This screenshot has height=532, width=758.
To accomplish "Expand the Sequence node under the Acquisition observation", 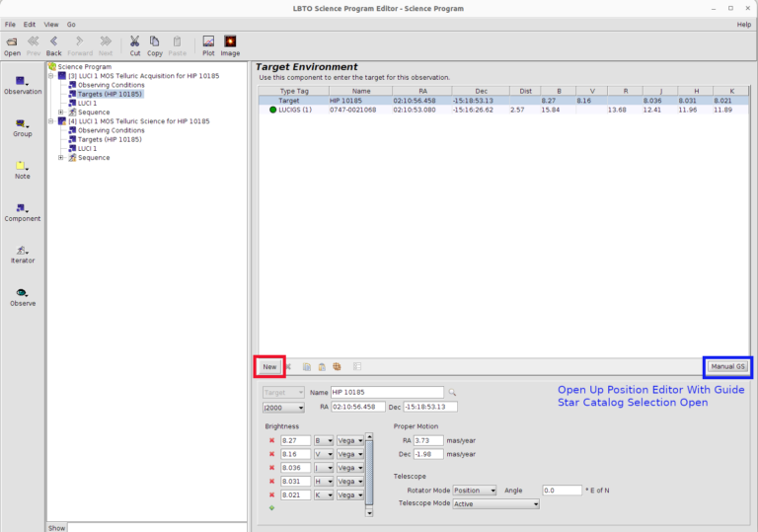I will (x=61, y=113).
